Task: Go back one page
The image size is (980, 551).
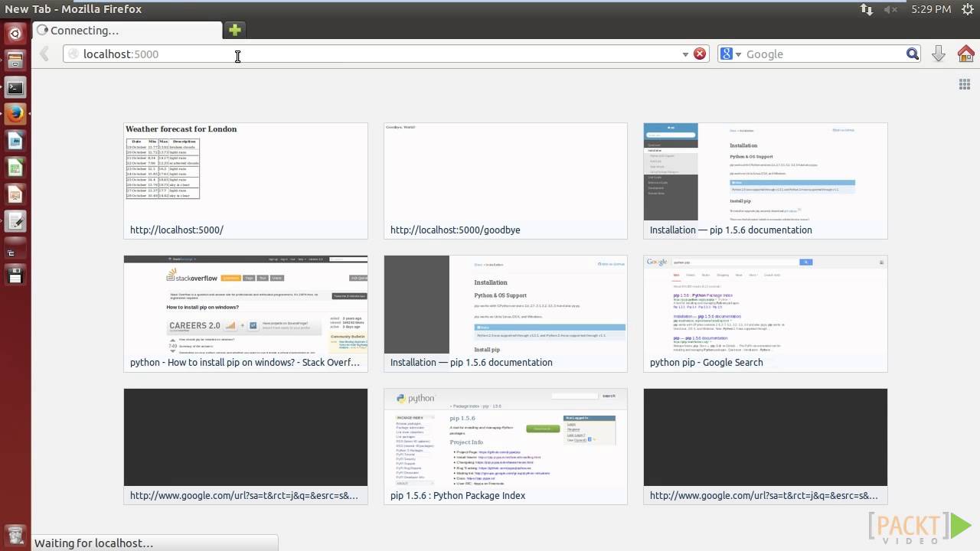Action: point(44,54)
